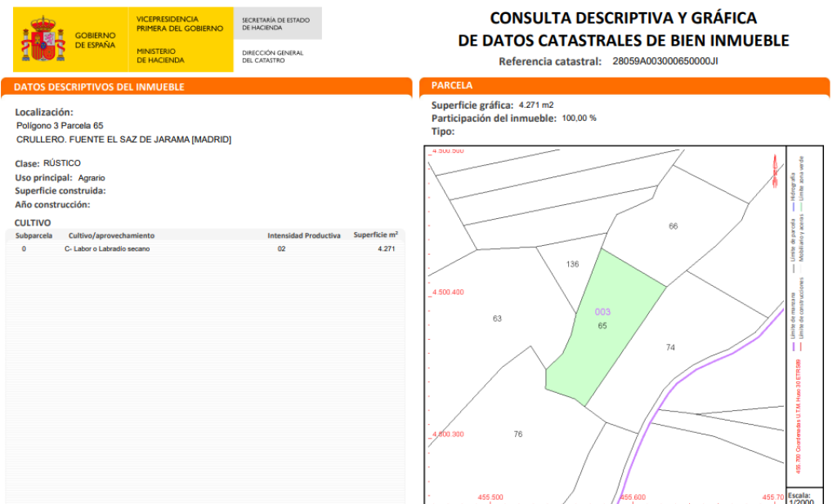The width and height of the screenshot is (837, 504).
Task: Select the crop table surface value '4.271'
Action: click(x=387, y=249)
